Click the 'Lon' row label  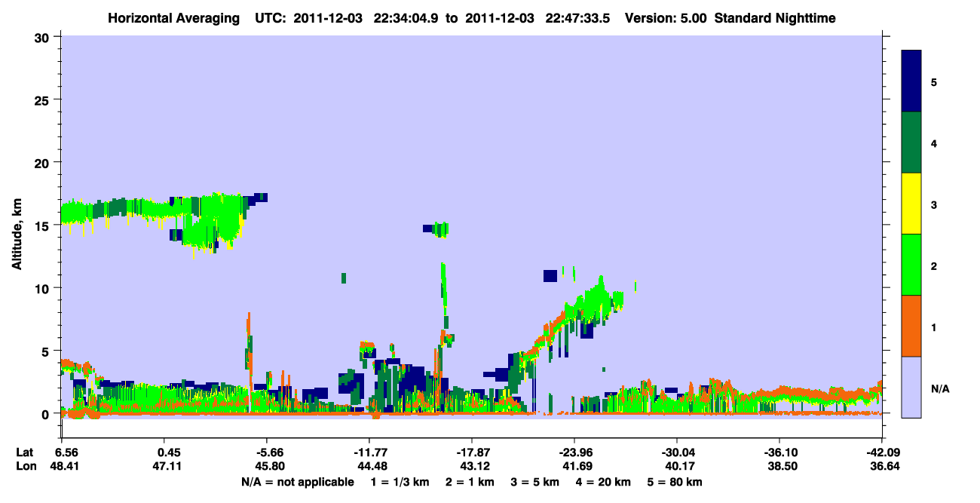coord(26,466)
